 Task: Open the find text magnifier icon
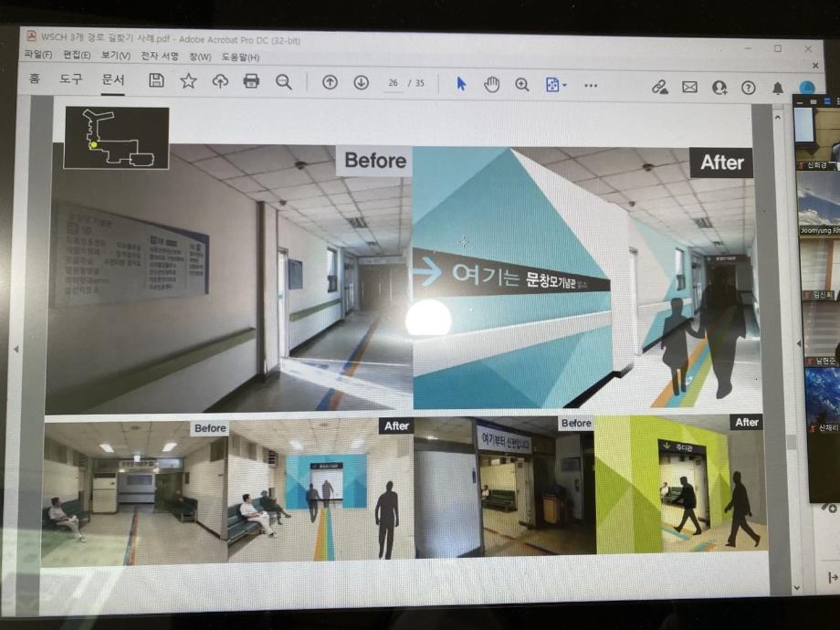tap(284, 82)
